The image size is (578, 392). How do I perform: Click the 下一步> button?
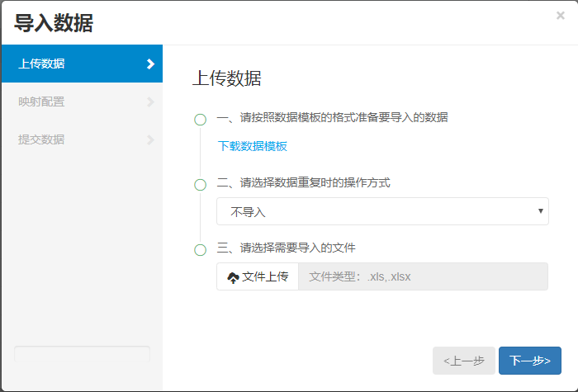(x=530, y=361)
